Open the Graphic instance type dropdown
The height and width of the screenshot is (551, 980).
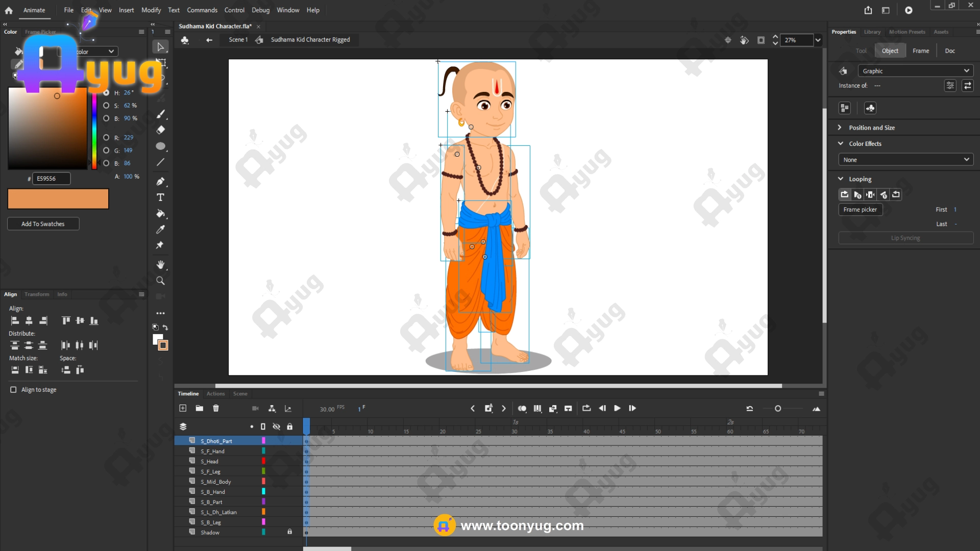click(915, 71)
